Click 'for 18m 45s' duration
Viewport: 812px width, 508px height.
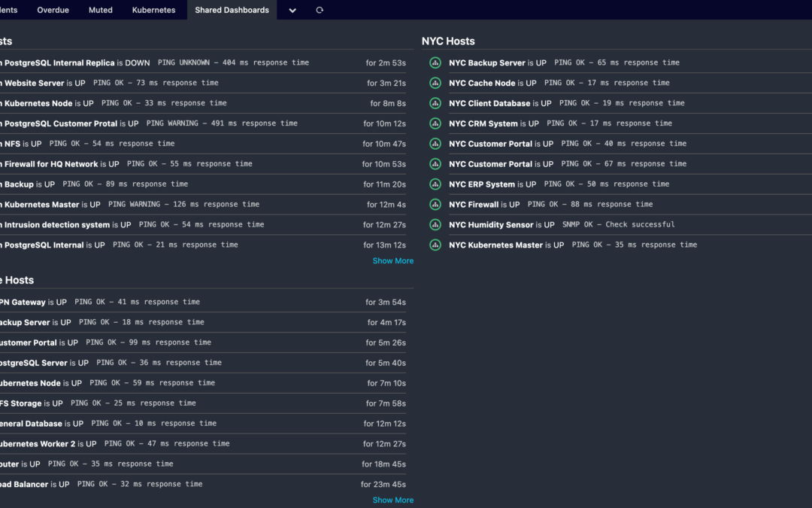[383, 464]
